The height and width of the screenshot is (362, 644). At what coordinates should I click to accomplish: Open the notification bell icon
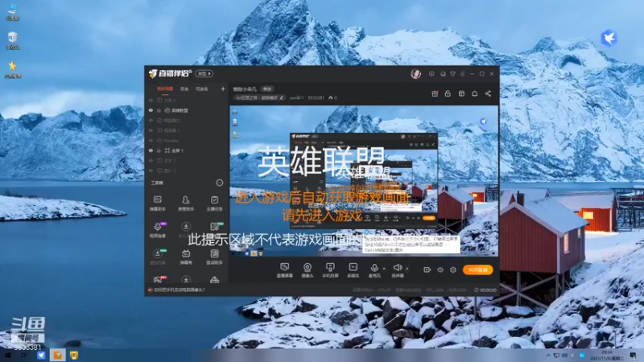tap(474, 93)
